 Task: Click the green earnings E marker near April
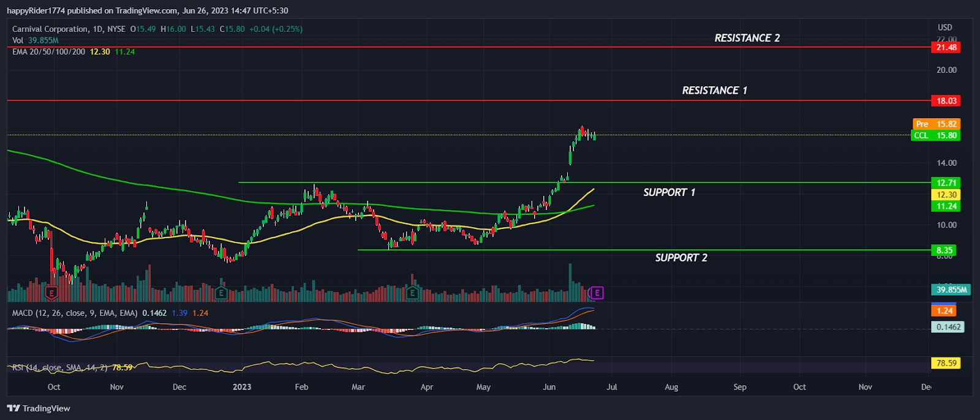[x=413, y=293]
